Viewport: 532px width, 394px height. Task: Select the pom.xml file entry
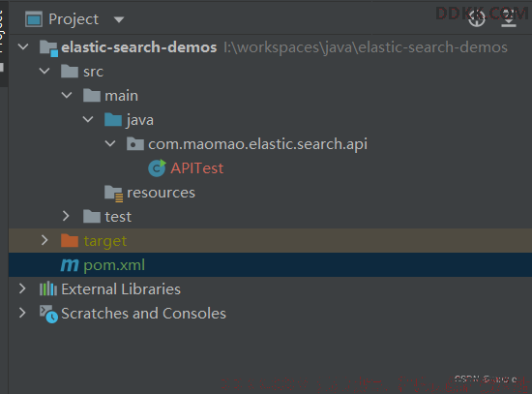tap(114, 265)
